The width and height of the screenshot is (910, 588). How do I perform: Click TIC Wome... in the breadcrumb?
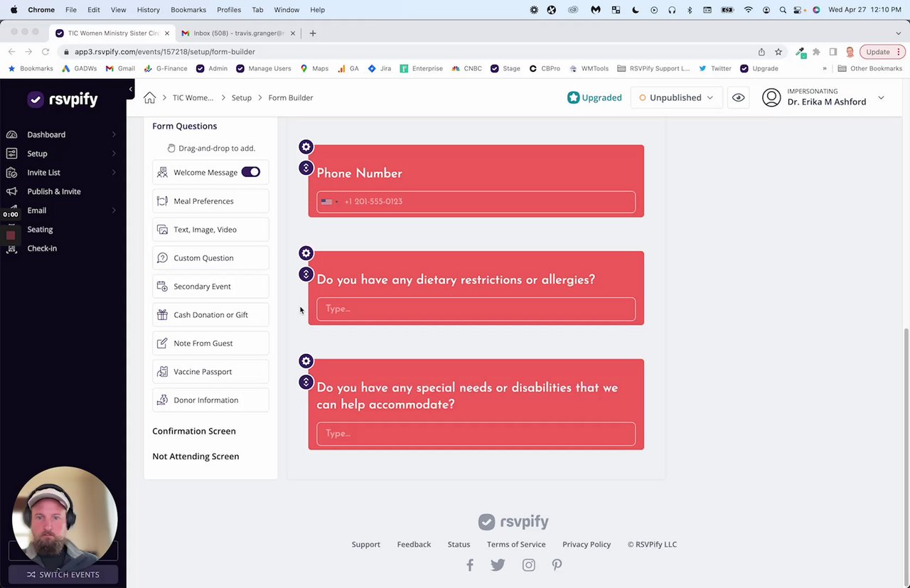point(193,98)
